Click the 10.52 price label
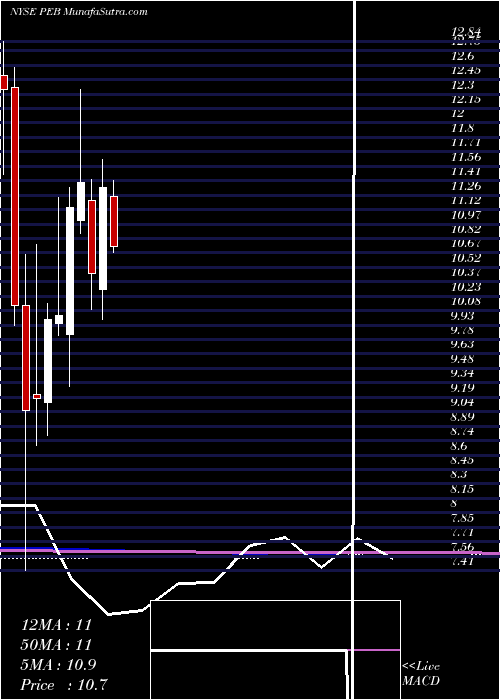500x700 pixels. (466, 258)
